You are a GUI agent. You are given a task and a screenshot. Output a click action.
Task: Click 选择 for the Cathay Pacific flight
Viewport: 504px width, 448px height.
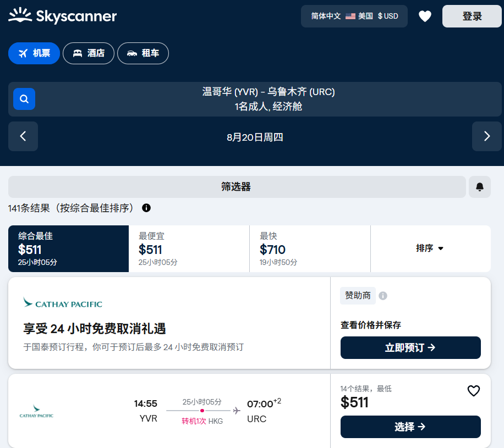click(x=410, y=427)
